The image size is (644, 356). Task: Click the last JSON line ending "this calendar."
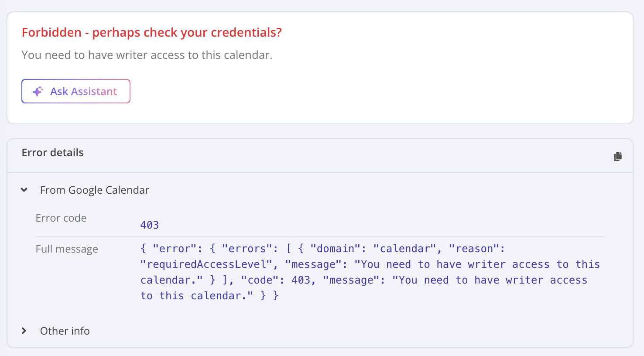coord(209,296)
